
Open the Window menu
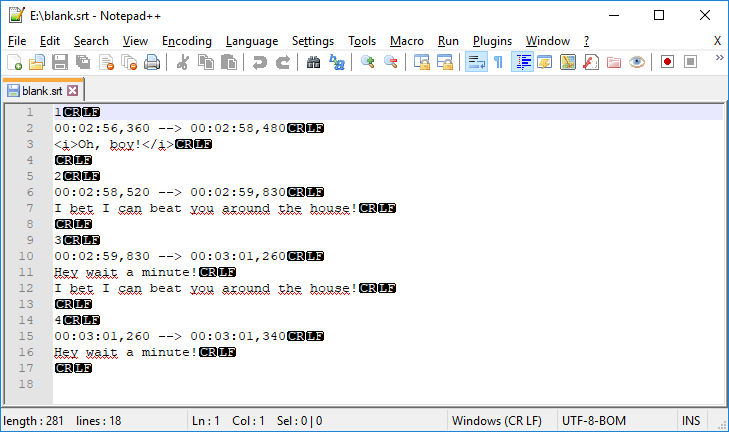pos(548,41)
